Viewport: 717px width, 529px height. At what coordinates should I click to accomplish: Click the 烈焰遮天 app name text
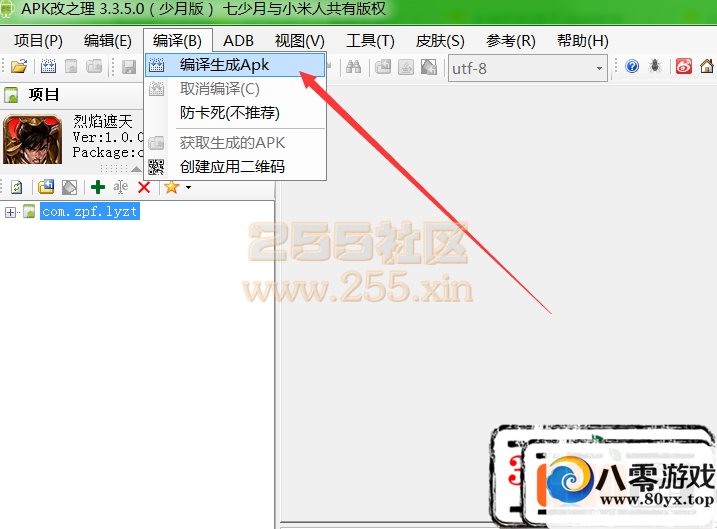point(103,122)
